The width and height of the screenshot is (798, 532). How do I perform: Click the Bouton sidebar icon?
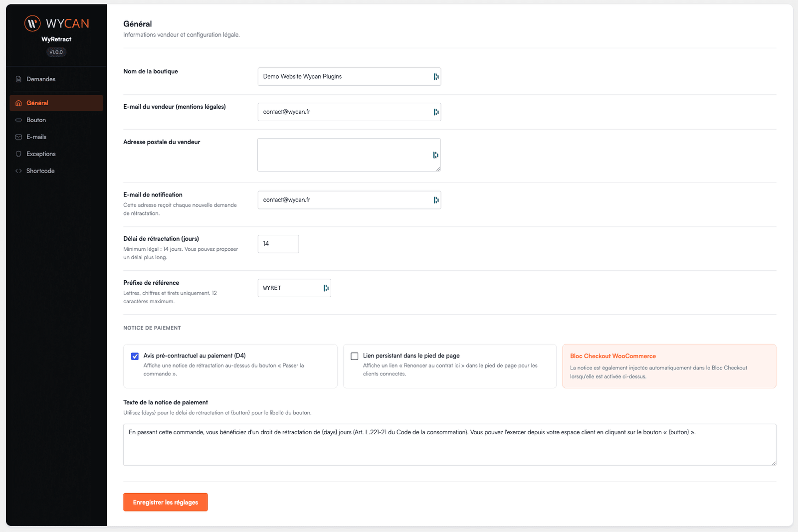tap(18, 120)
